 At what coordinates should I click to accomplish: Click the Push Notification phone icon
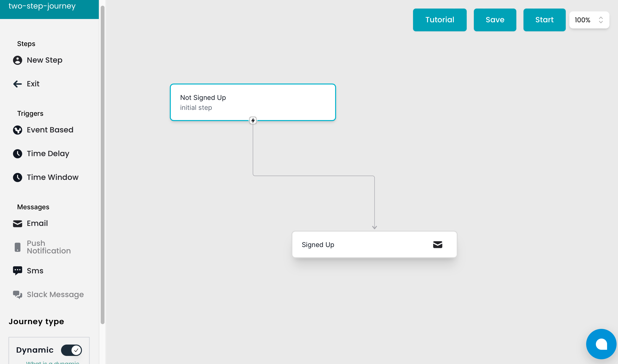pos(17,247)
